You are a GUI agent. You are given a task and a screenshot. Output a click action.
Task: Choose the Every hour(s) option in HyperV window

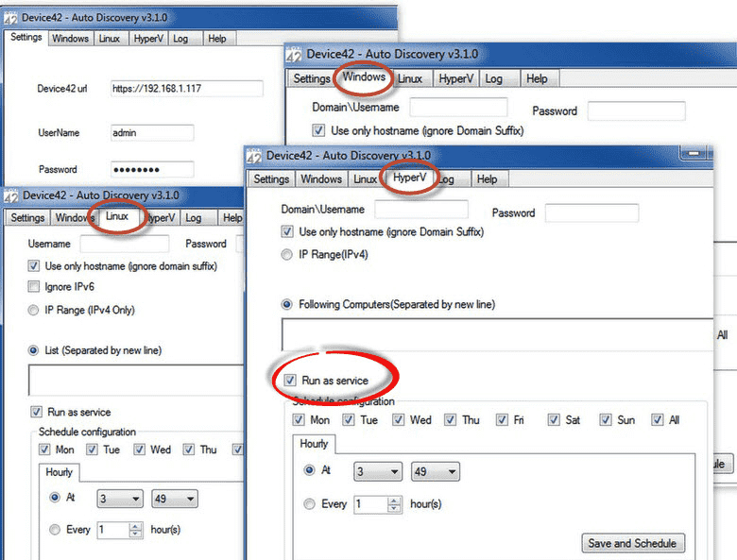coord(309,504)
